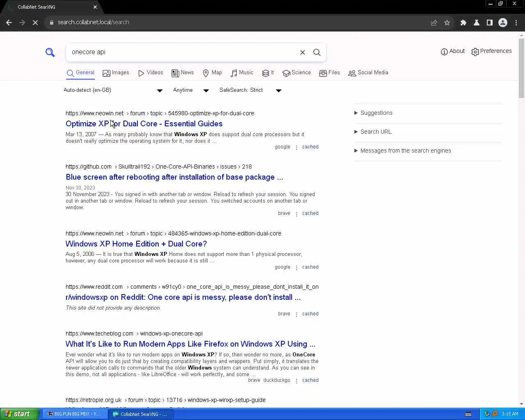Viewport: 525px width, 420px height.
Task: Click the retropie.org.uk result URL
Action: (x=166, y=400)
